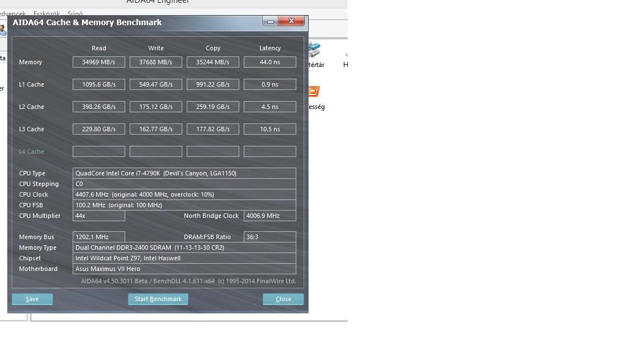The image size is (644, 362).
Task: Click Memory Type Dual Channel DDR3-2400 field
Action: point(184,247)
